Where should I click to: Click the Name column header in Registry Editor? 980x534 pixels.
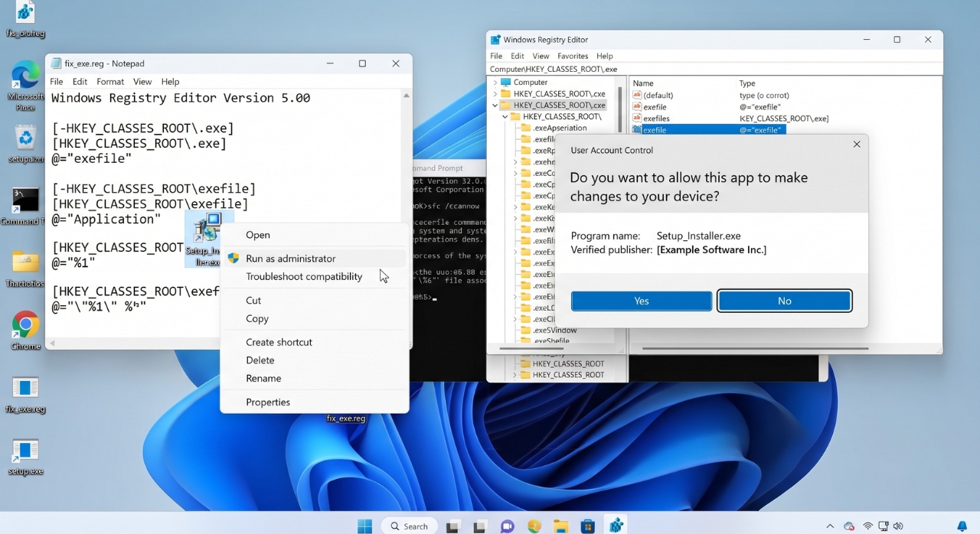click(643, 83)
